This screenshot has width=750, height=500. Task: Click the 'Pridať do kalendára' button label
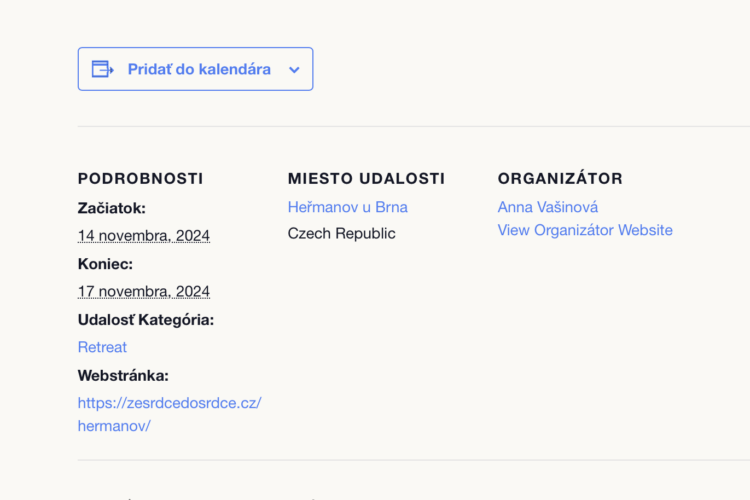pos(199,69)
